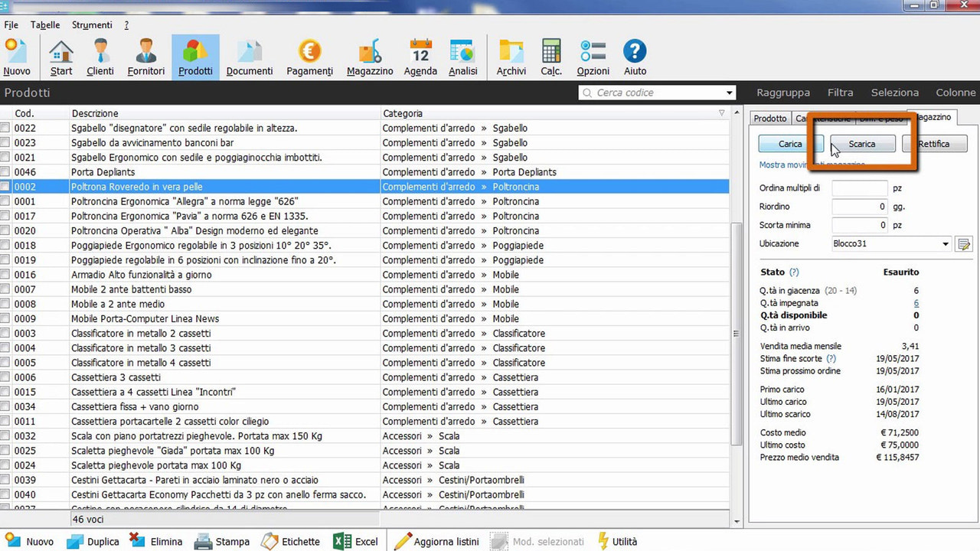This screenshot has height=551, width=980.
Task: Create labels with the Etichette icon
Action: pyautogui.click(x=291, y=541)
